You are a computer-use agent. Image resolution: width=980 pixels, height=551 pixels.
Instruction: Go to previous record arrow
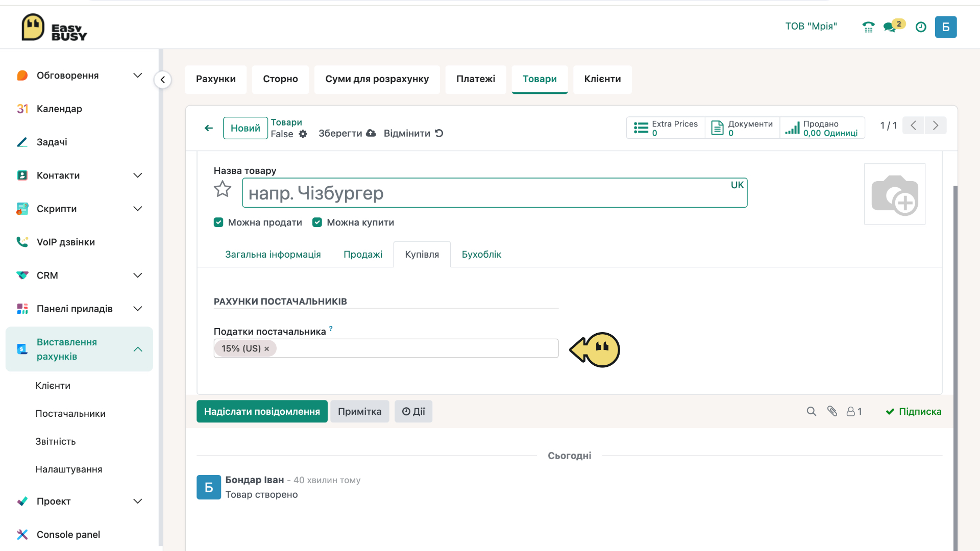point(914,126)
